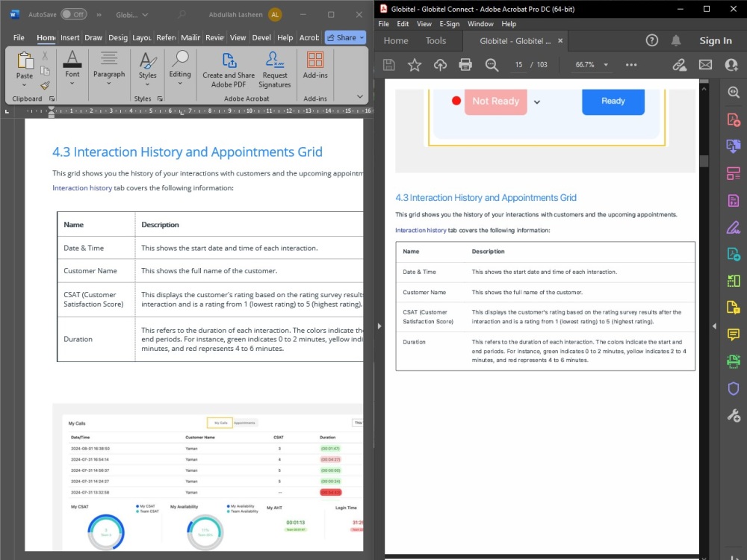Click the Acrobat vertical scrollbar thumb

point(704,161)
